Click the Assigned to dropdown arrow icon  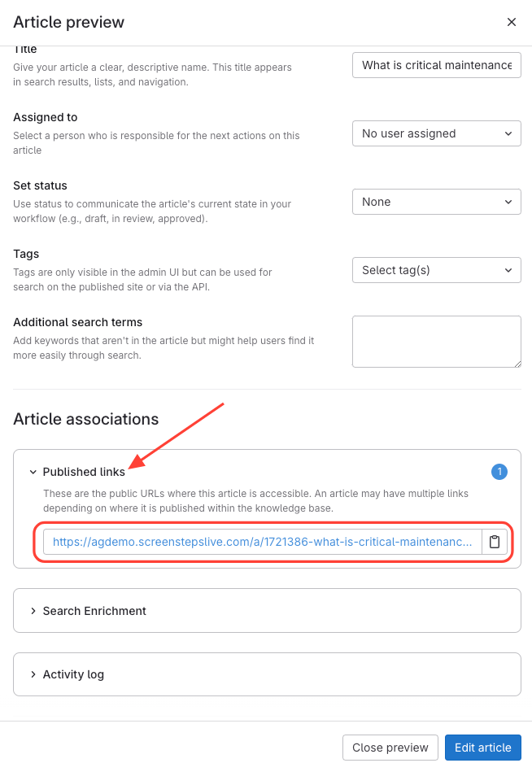(x=508, y=133)
